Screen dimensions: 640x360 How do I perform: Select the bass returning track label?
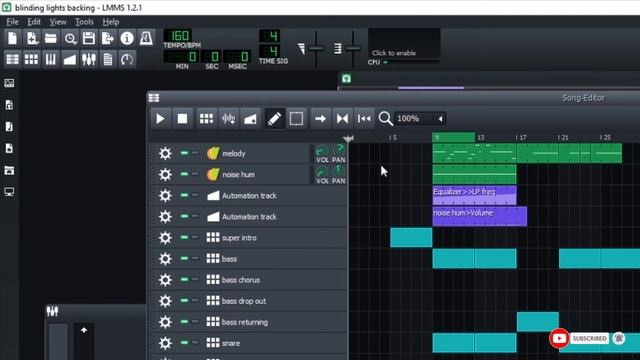[x=245, y=322]
